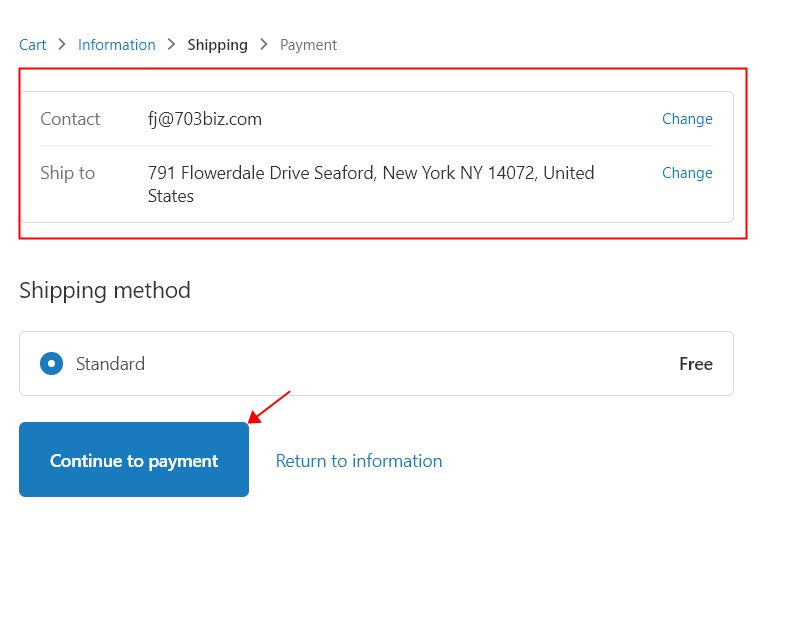Click the Shipping method heading

(105, 290)
